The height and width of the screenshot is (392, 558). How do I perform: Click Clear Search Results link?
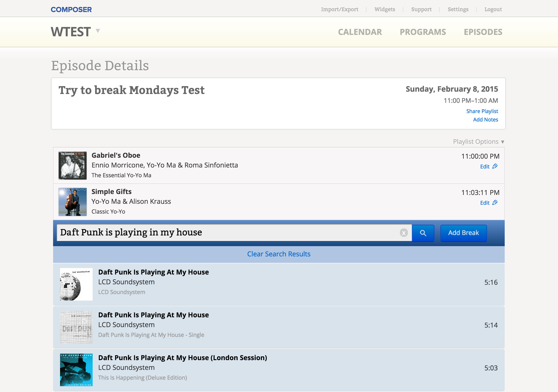coord(278,254)
